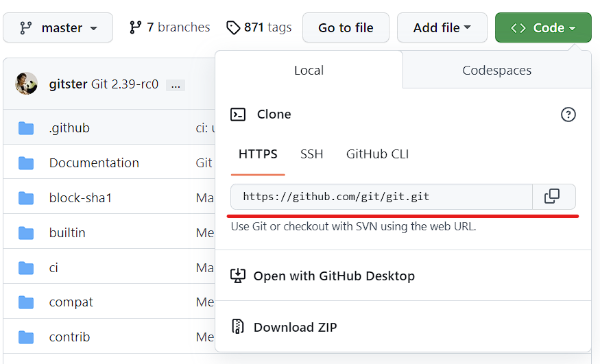Copy the clone URL with the copy icon
The width and height of the screenshot is (600, 364).
[x=552, y=197]
